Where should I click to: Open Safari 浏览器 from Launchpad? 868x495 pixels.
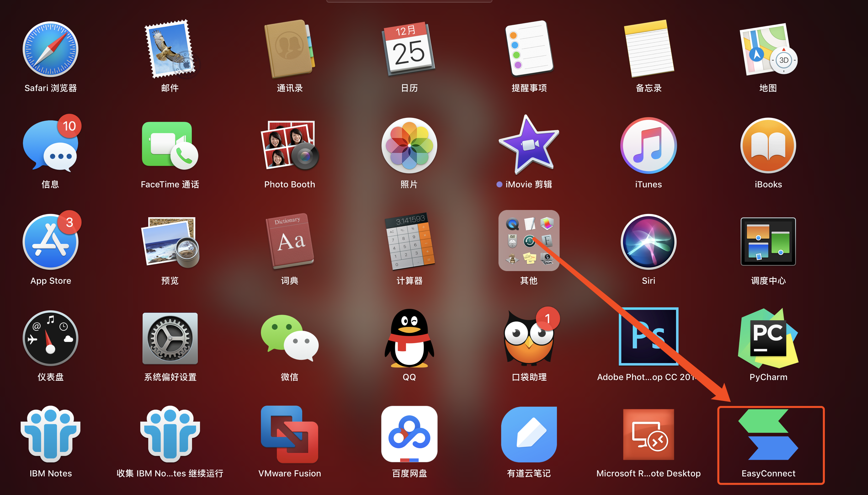click(50, 49)
